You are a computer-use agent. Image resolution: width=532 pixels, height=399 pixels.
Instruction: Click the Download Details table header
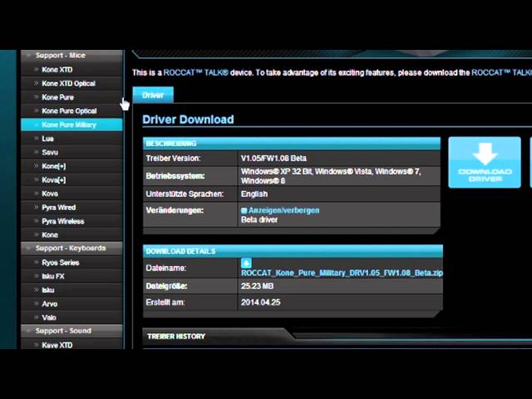click(293, 251)
